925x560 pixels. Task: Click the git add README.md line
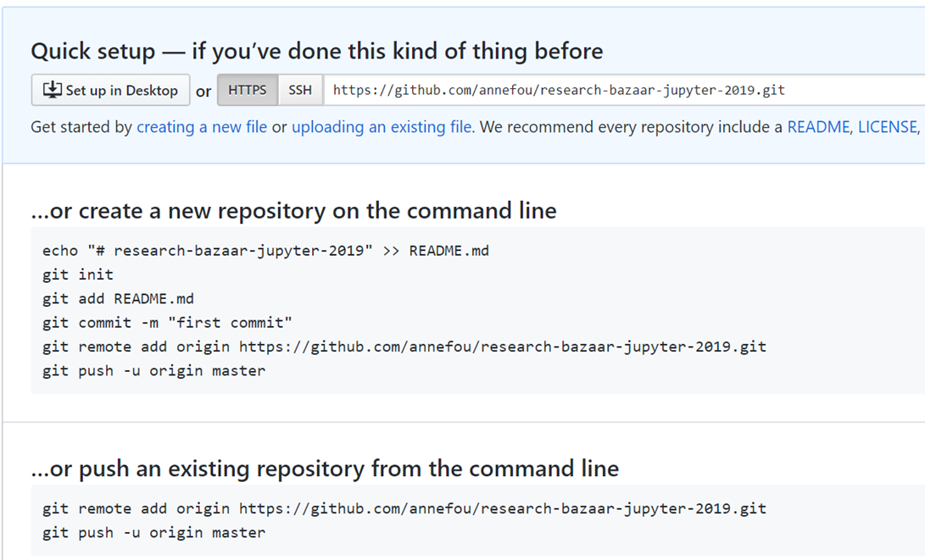coord(118,299)
